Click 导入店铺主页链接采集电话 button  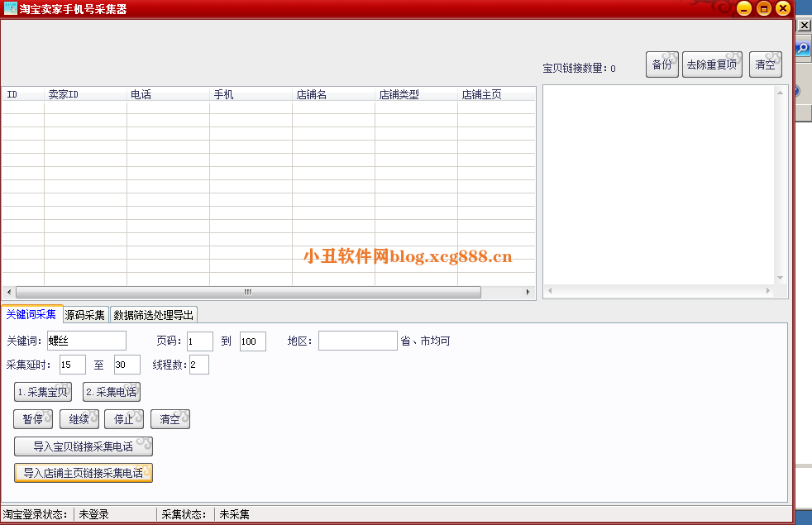[x=84, y=473]
